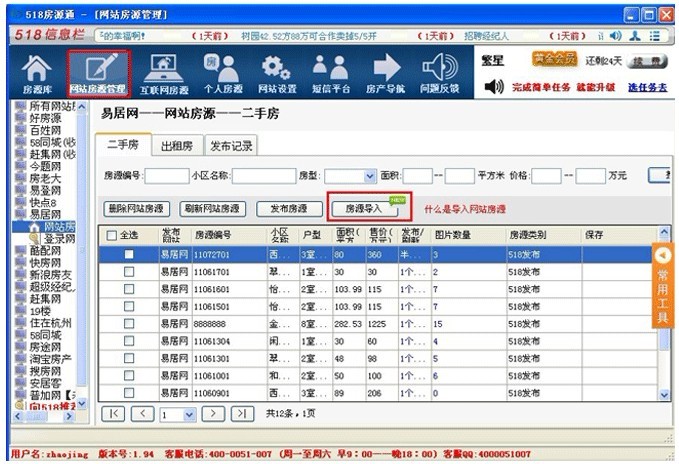This screenshot has height=464, width=679.
Task: Go to the first page of listings
Action: [x=113, y=414]
